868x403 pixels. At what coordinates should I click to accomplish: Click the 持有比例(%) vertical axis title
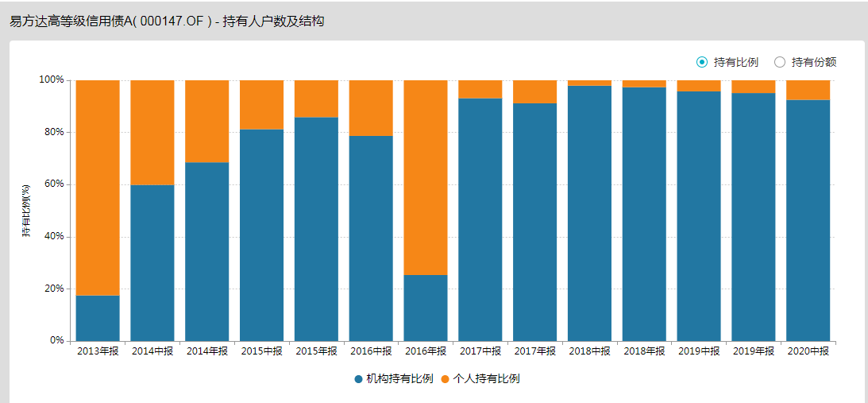click(x=26, y=211)
